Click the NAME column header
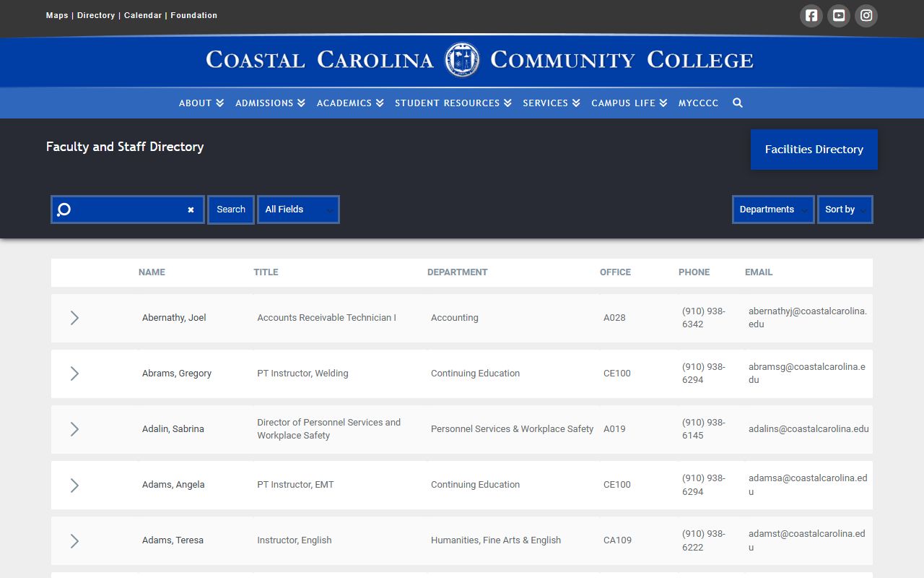This screenshot has height=578, width=924. point(152,272)
